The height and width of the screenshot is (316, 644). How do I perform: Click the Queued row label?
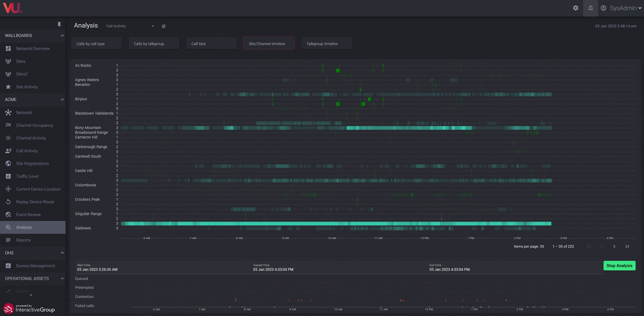click(x=81, y=279)
